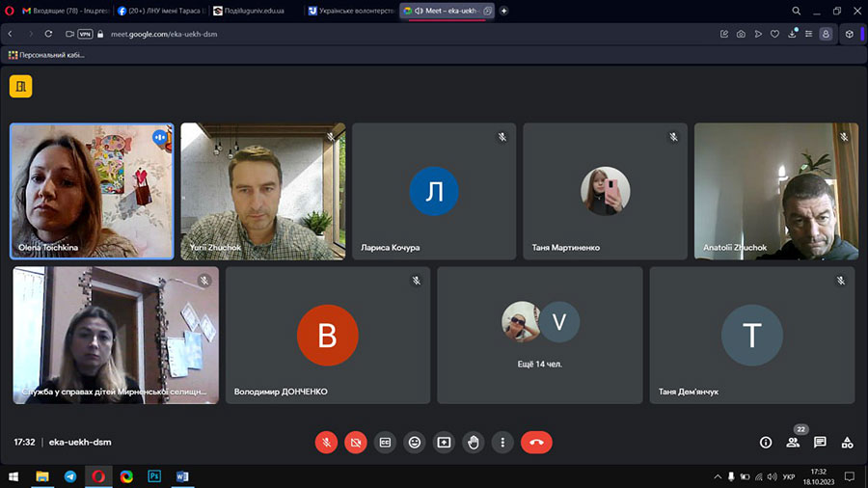This screenshot has height=488, width=868.
Task: Open the volume tray icon
Action: coord(773,476)
